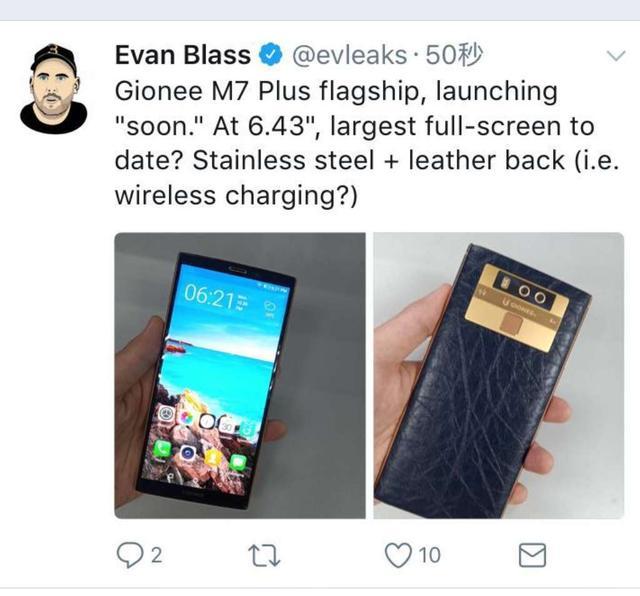
Task: Click the reply count number 2
Action: click(157, 556)
